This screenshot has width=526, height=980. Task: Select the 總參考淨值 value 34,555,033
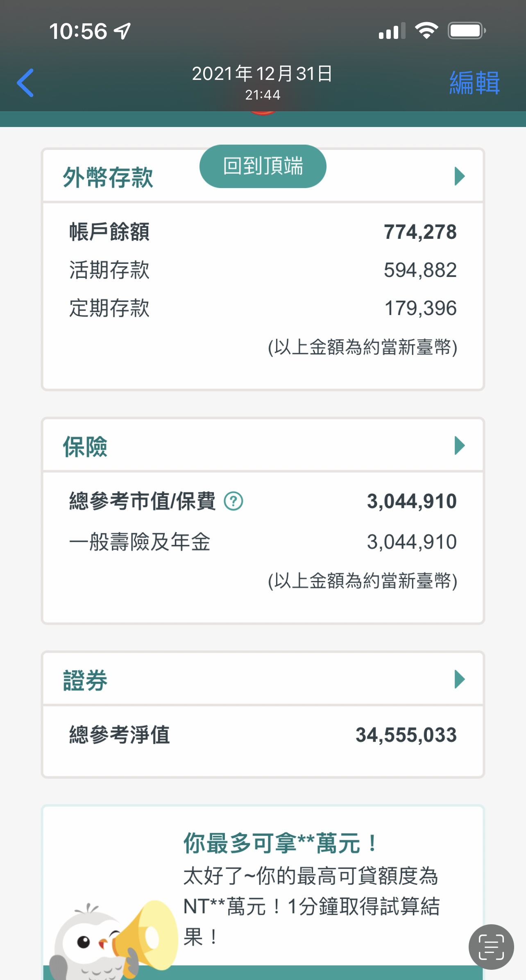pyautogui.click(x=406, y=735)
